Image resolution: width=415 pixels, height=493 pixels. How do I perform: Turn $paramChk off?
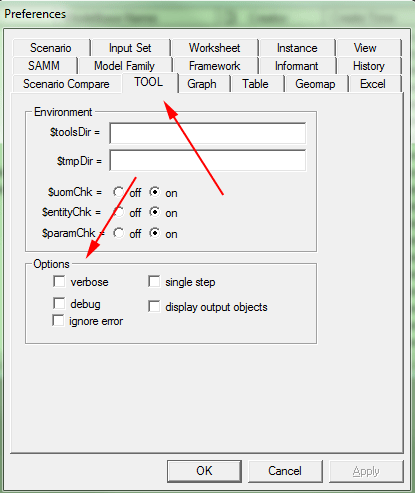(x=118, y=233)
